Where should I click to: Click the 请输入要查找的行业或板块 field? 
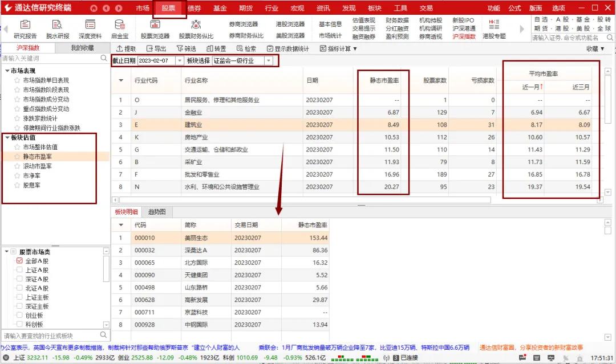tap(51, 336)
